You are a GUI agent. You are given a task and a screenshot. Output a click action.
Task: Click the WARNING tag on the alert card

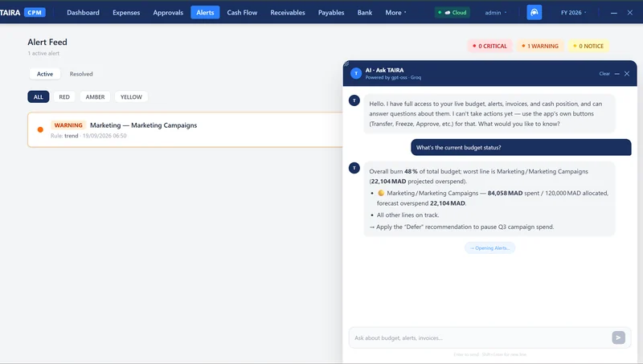(x=68, y=125)
